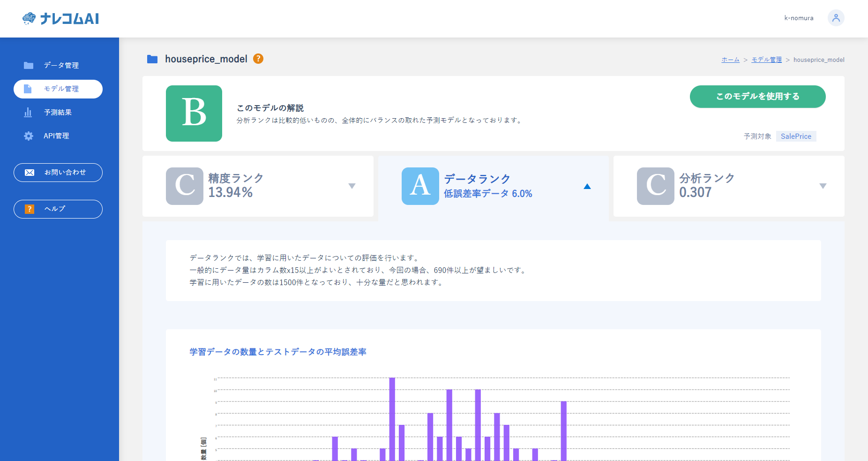Click the tallest purple bar in the chart
Viewport: 868px width, 461px height.
pyautogui.click(x=392, y=419)
